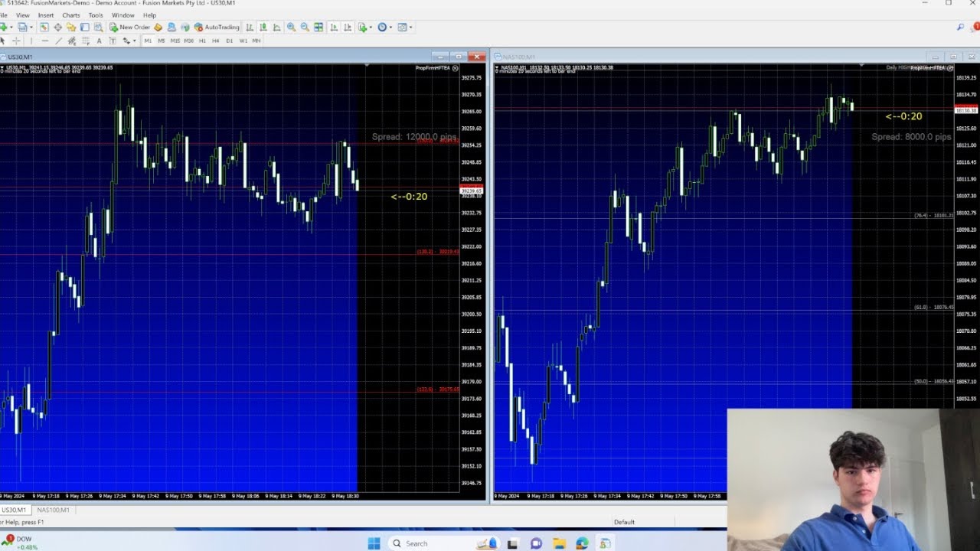Click the zoom in magnifier icon
Screen dimensions: 980x551
[x=291, y=27]
